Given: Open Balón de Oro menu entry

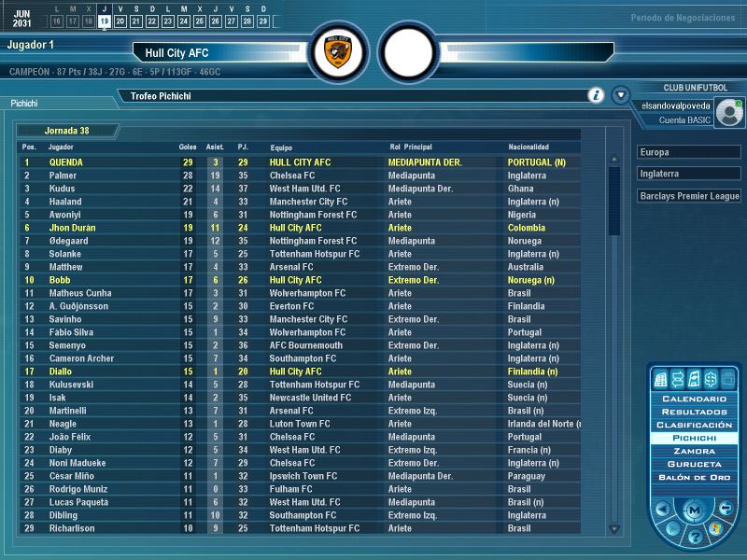Looking at the screenshot, I should pyautogui.click(x=694, y=477).
